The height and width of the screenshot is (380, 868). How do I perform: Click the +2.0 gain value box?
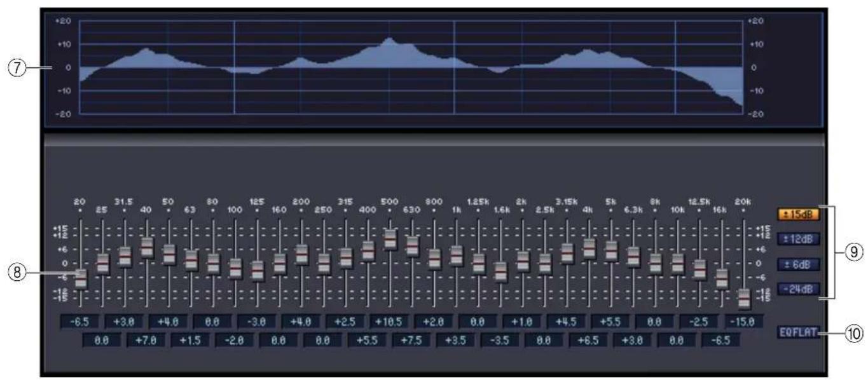[434, 322]
